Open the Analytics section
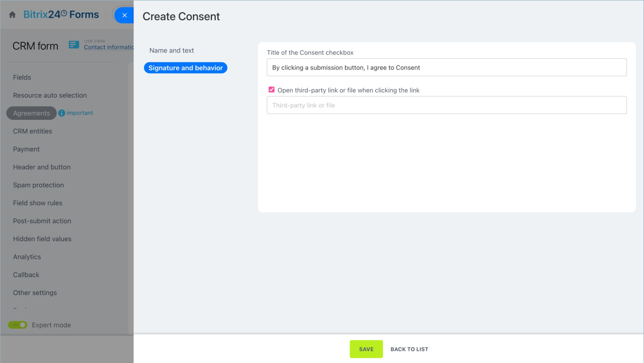644x363 pixels. 27,257
